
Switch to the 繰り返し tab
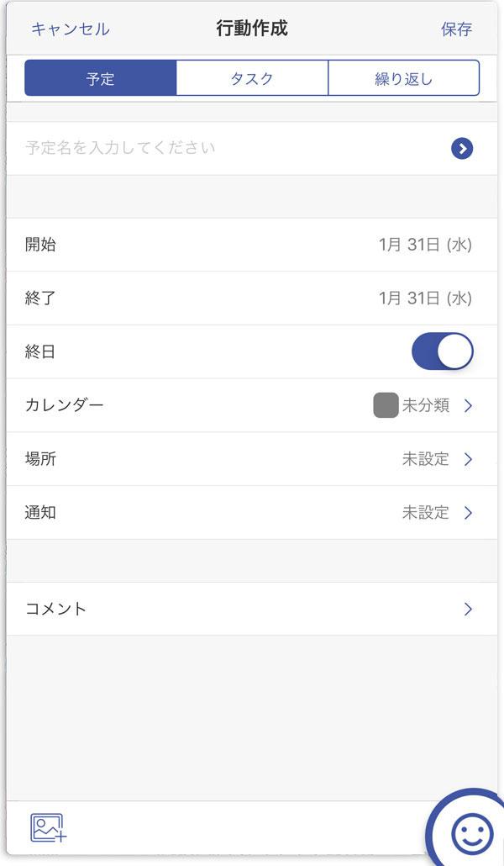(x=403, y=78)
